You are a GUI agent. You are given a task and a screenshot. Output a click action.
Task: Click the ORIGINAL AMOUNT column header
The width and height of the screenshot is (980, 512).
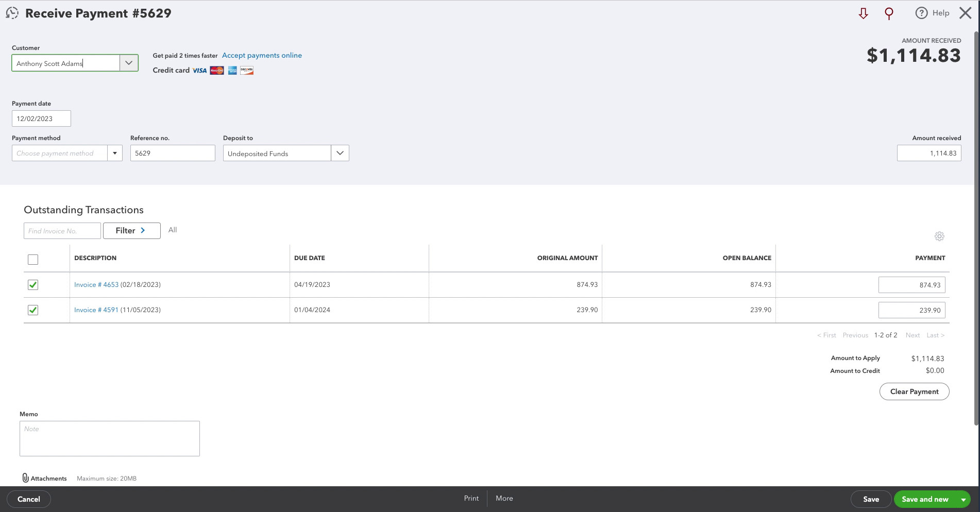pos(567,258)
